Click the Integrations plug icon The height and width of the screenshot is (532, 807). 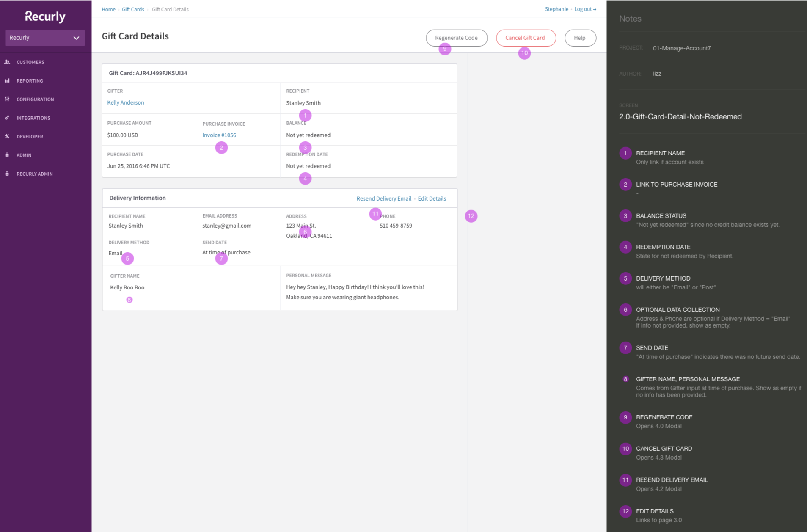tap(7, 118)
